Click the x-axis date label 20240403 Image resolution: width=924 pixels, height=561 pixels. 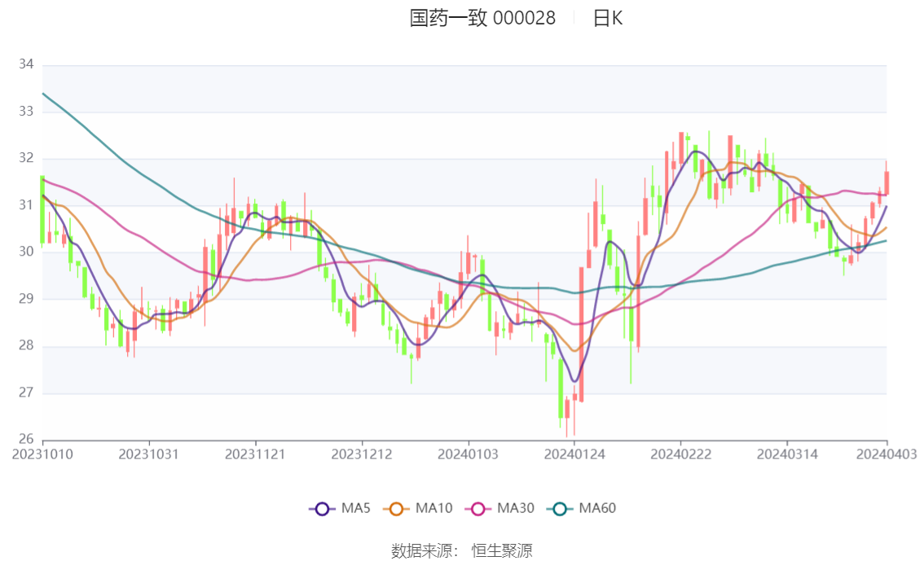[x=887, y=454]
